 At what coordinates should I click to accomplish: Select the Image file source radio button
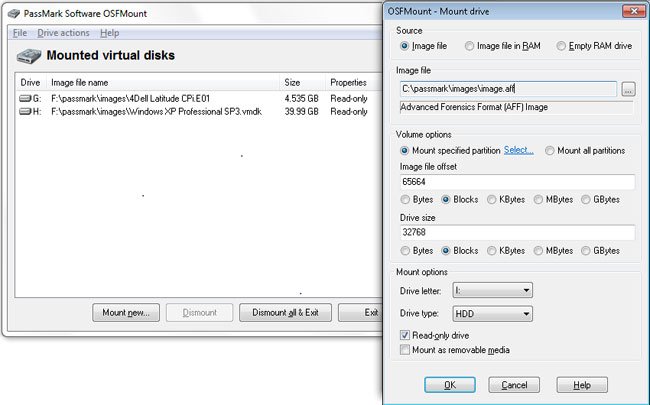(x=404, y=46)
